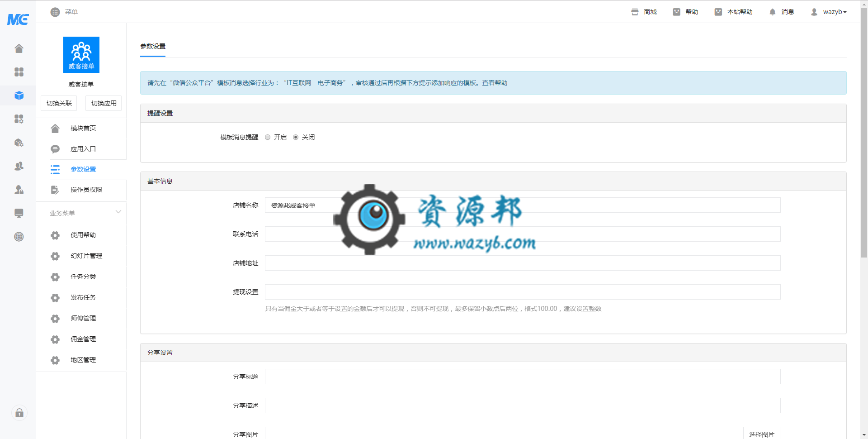Open the four-squares grid icon in rail
868x439 pixels.
19,72
